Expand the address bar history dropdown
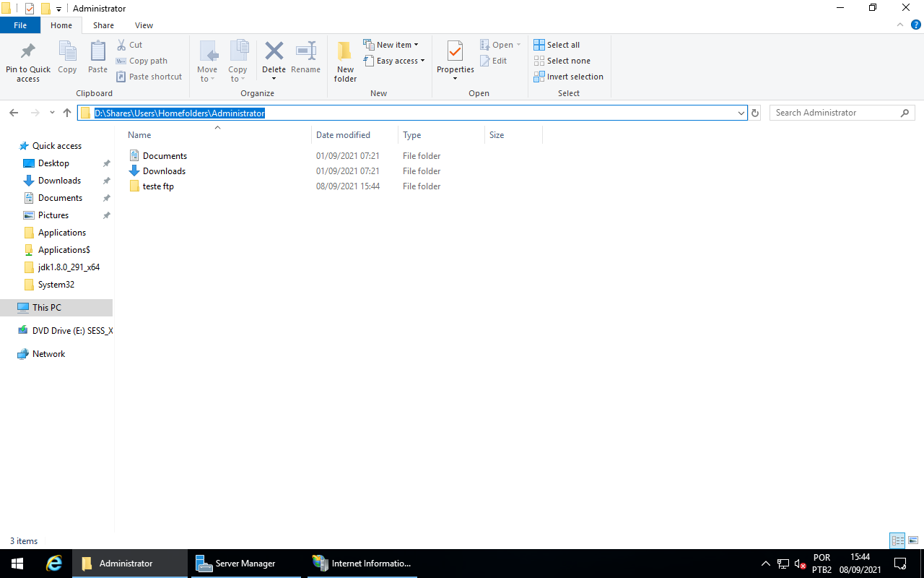The width and height of the screenshot is (924, 578). coord(741,113)
